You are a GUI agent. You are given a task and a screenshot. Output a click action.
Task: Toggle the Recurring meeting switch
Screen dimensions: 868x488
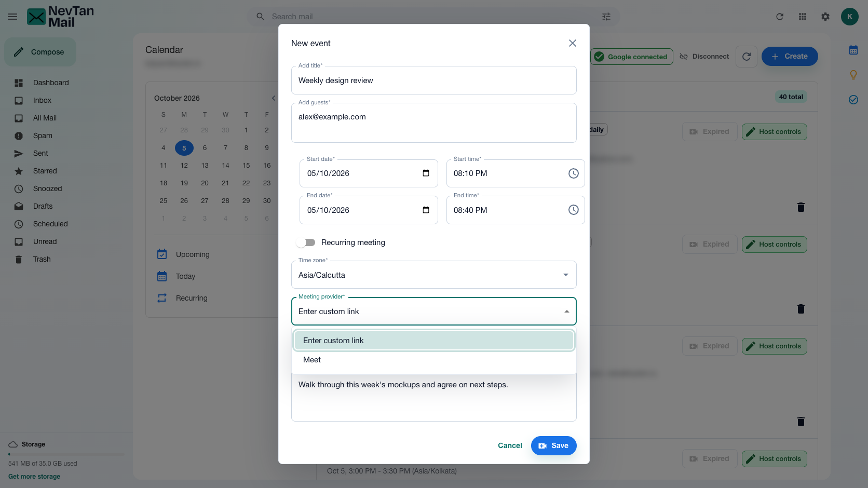(x=306, y=242)
